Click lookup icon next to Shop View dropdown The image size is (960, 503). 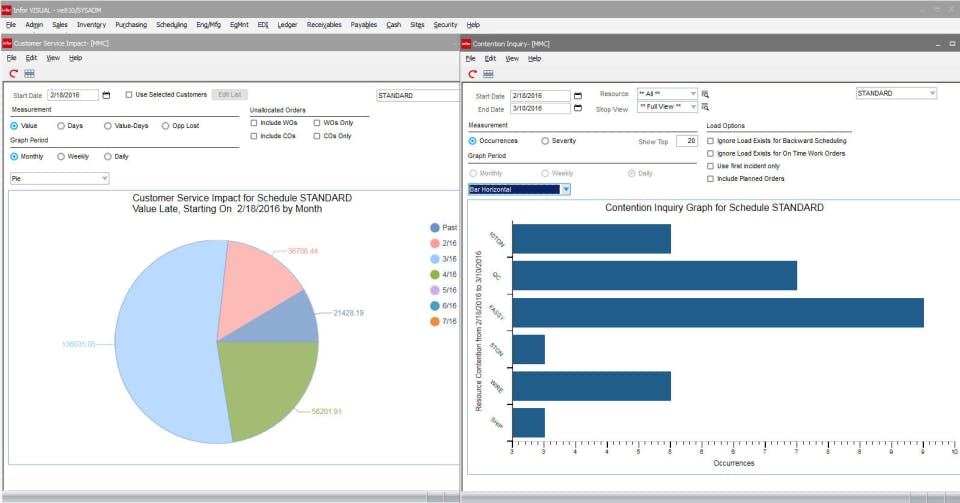pyautogui.click(x=705, y=107)
